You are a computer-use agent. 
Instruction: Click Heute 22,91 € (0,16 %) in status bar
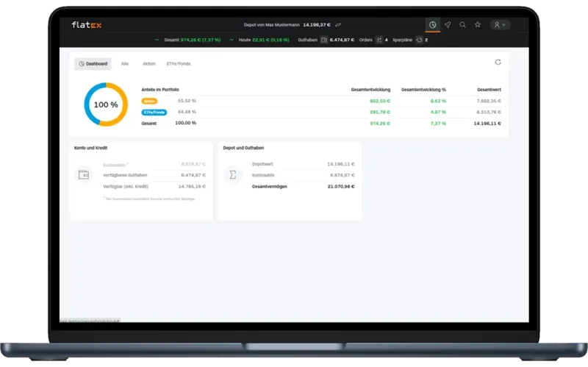[x=264, y=40]
